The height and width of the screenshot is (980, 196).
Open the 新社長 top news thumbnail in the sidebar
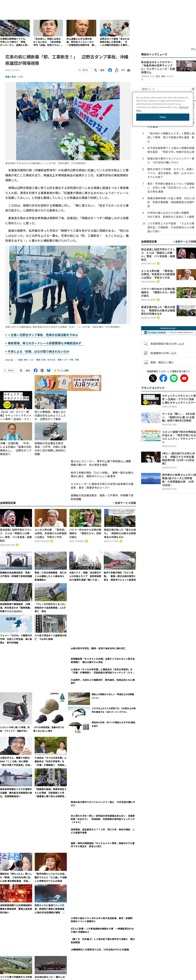tap(186, 65)
